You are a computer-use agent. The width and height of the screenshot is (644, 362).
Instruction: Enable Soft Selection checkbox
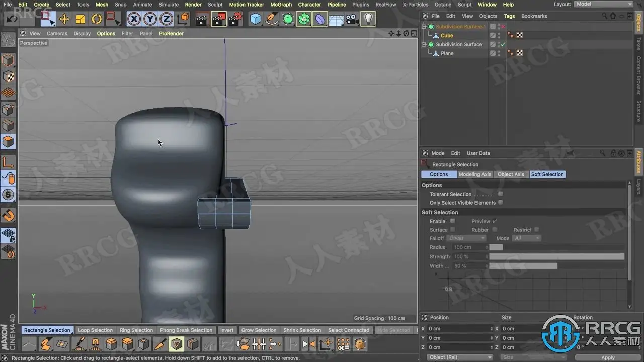(453, 221)
